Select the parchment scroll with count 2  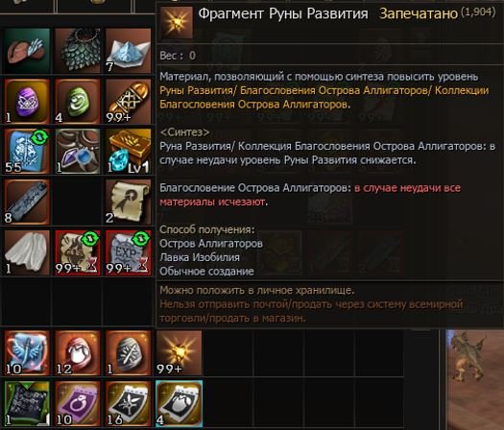[x=128, y=202]
